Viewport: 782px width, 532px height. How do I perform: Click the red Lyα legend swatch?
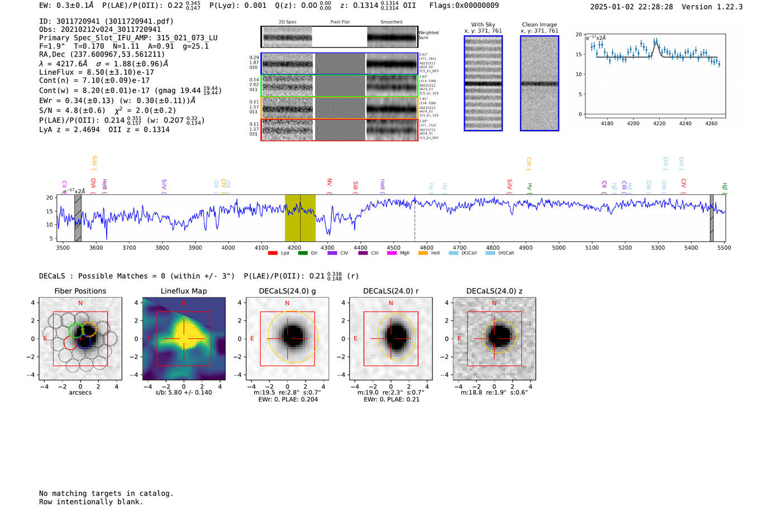pos(273,253)
